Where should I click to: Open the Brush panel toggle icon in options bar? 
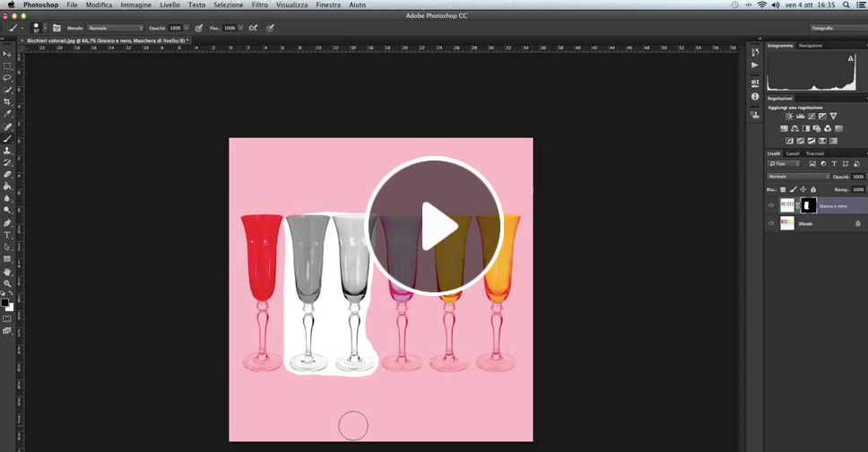pyautogui.click(x=56, y=28)
